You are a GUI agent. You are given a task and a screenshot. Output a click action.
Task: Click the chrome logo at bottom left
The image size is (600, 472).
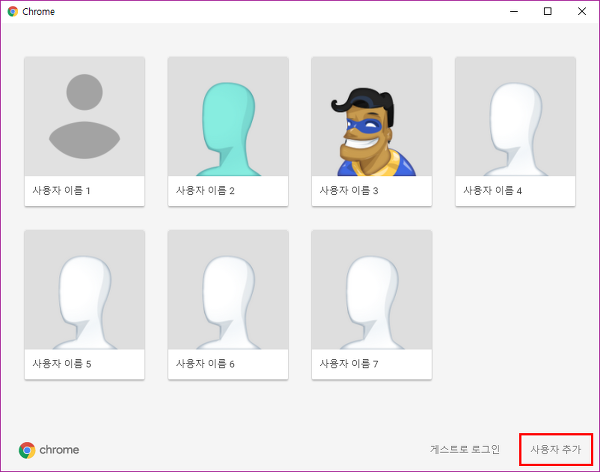(49, 450)
